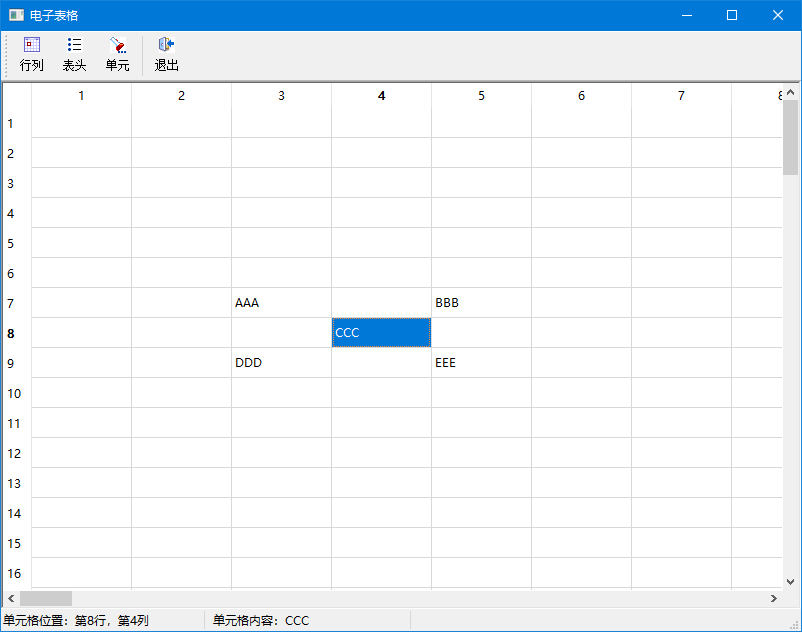The image size is (802, 632).
Task: Click row header 1
Action: (17, 123)
